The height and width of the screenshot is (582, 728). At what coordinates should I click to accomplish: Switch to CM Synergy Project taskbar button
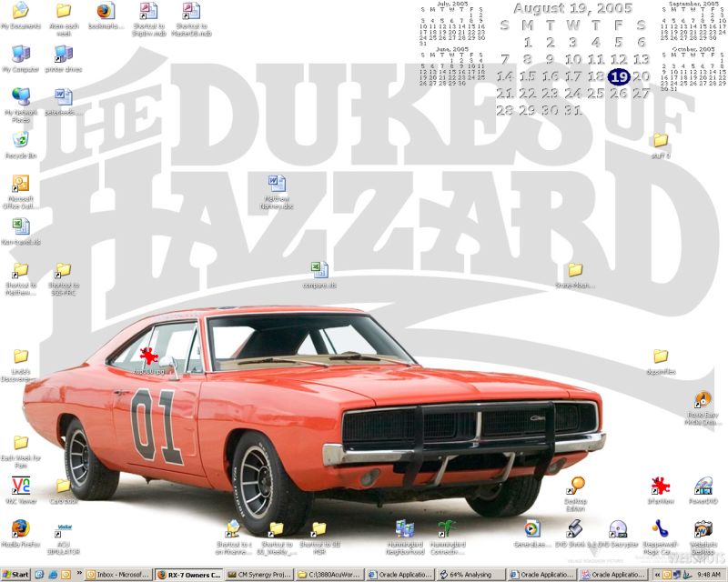coord(259,575)
